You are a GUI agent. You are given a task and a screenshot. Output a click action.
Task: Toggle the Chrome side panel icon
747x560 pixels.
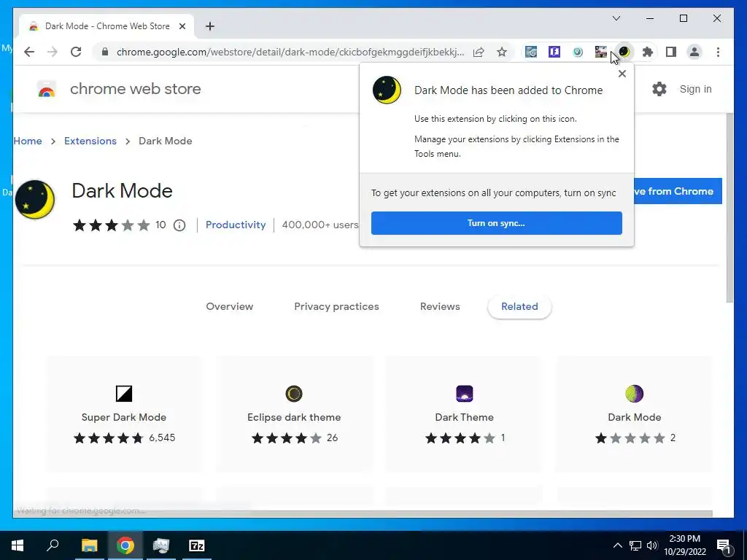[x=671, y=52]
